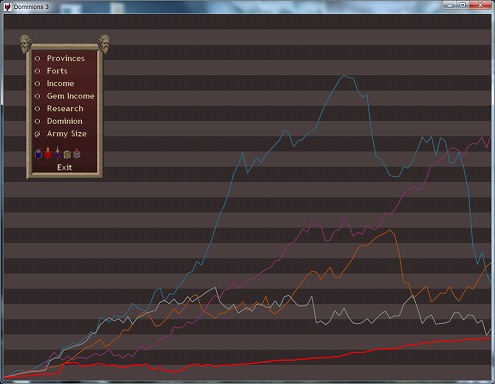495x384 pixels.
Task: Click the Research label text
Action: tap(65, 109)
